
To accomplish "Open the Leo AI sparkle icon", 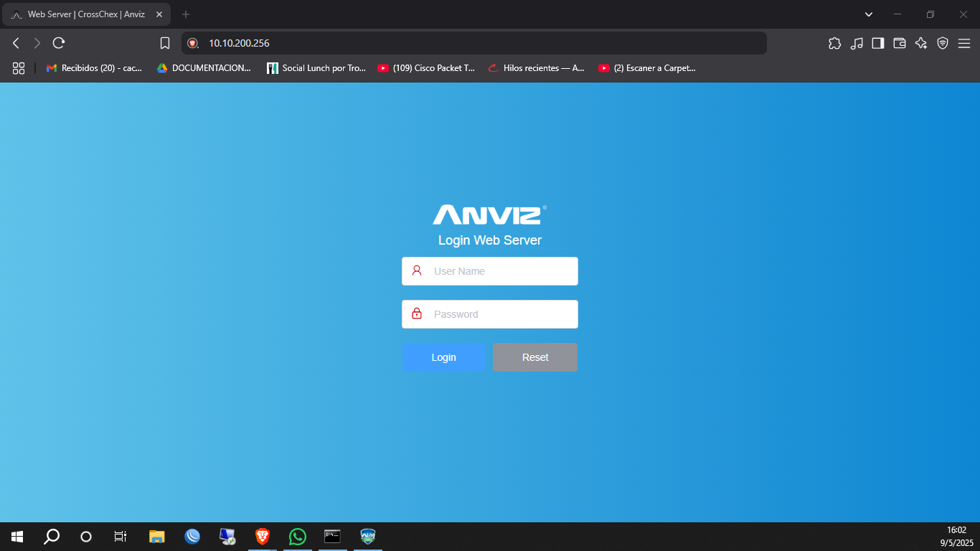I will 921,43.
